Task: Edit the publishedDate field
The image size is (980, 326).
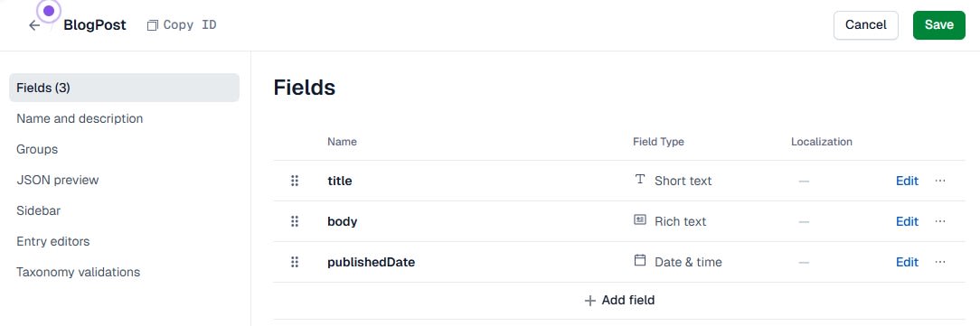Action: [907, 262]
